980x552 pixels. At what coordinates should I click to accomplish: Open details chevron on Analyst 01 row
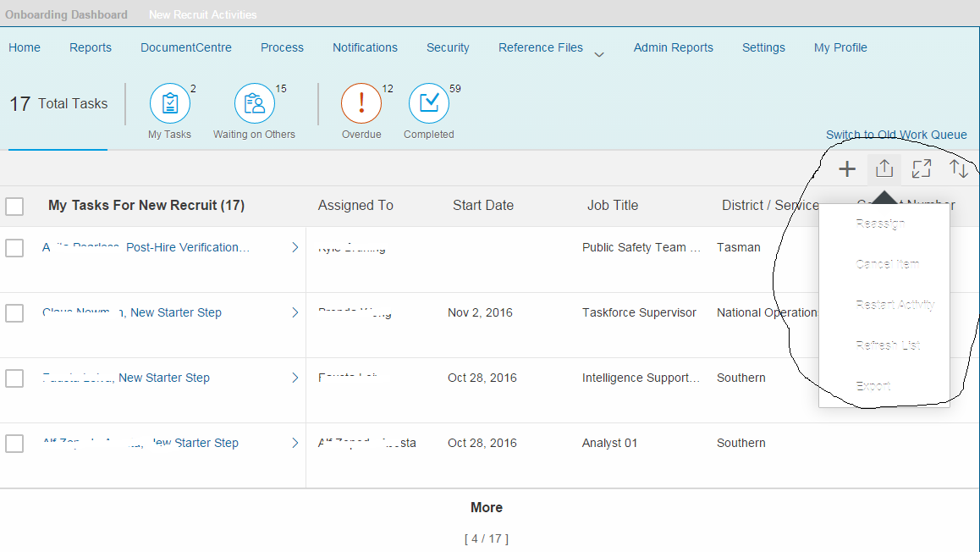coord(295,443)
